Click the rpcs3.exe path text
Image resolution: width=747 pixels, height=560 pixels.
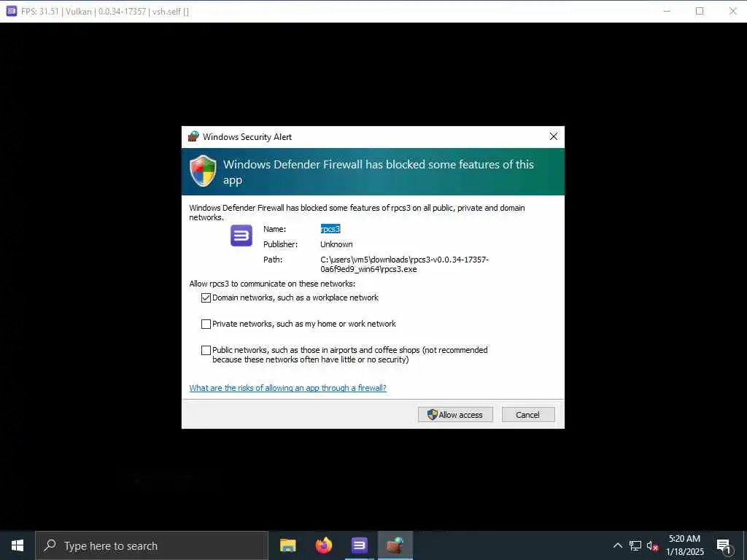pyautogui.click(x=404, y=264)
